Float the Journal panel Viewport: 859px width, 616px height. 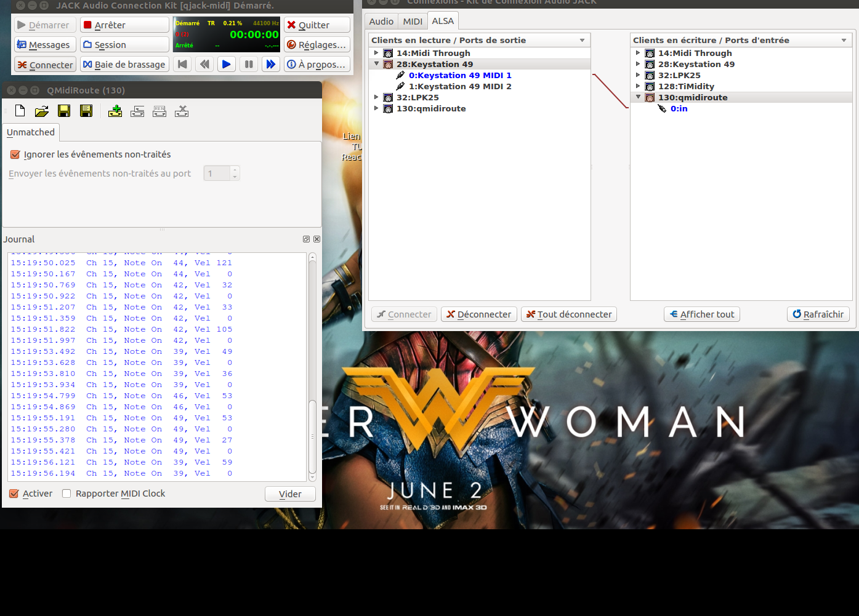coord(306,239)
